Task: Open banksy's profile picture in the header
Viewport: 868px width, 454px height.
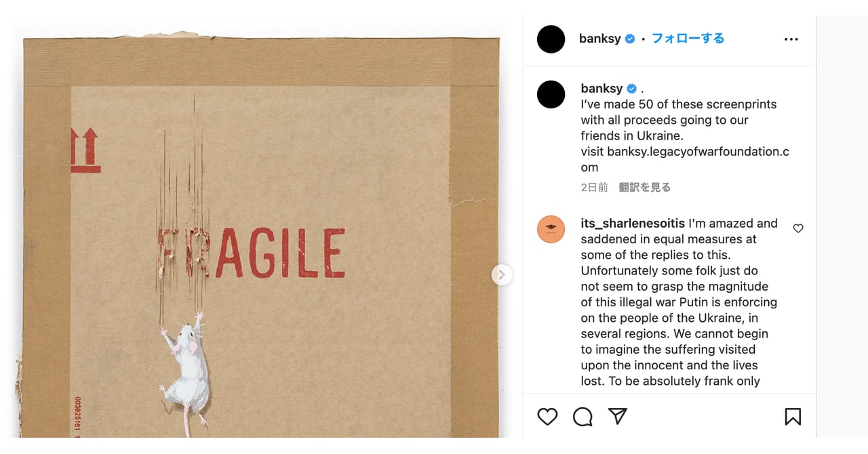Action: pyautogui.click(x=551, y=39)
